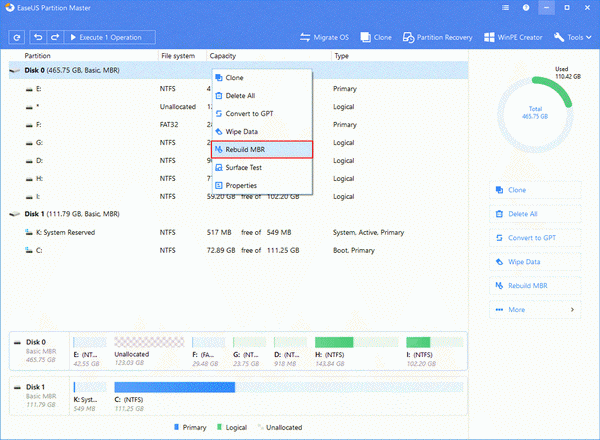The image size is (600, 440).
Task: Select Rebuild MBR in context menu
Action: point(260,149)
